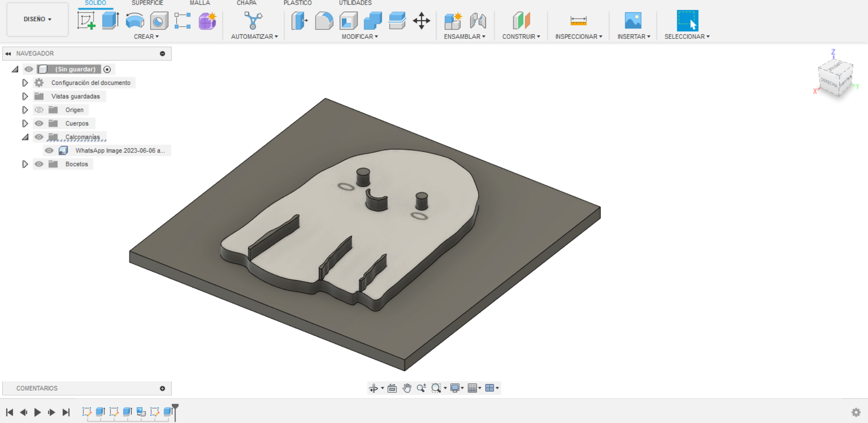The height and width of the screenshot is (423, 868).
Task: Expand Vistas guardadas node
Action: pos(25,96)
